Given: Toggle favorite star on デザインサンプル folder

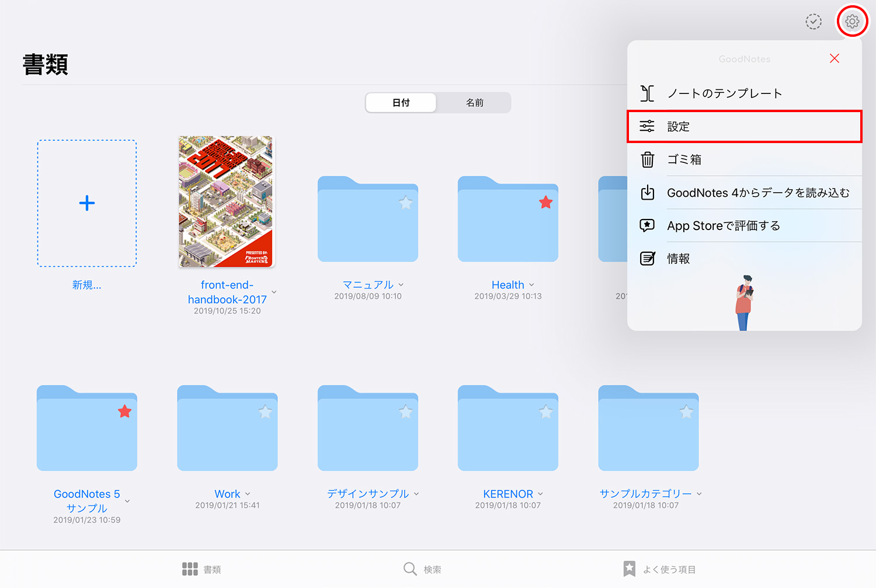Looking at the screenshot, I should (406, 412).
